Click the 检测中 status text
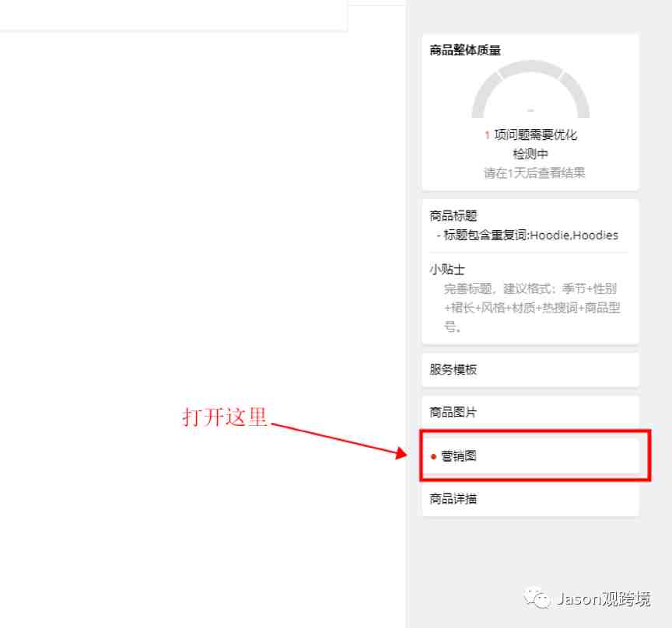The image size is (672, 628). (x=530, y=154)
